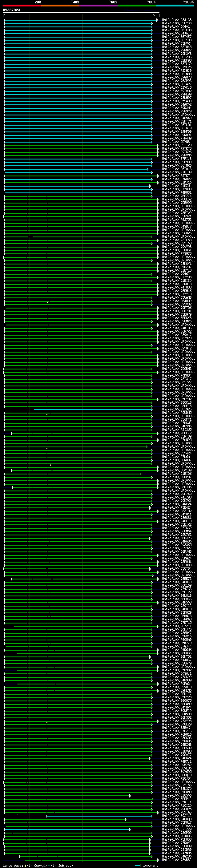This screenshot has width=197, height=868.
Task: Select hit label UniRef100_Q9FYS0
Action: (177, 23)
